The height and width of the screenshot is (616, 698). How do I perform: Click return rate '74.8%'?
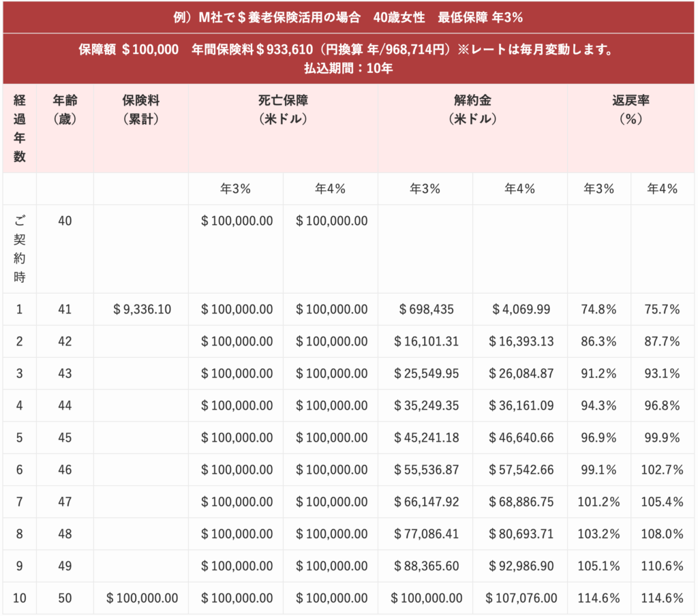coord(598,309)
